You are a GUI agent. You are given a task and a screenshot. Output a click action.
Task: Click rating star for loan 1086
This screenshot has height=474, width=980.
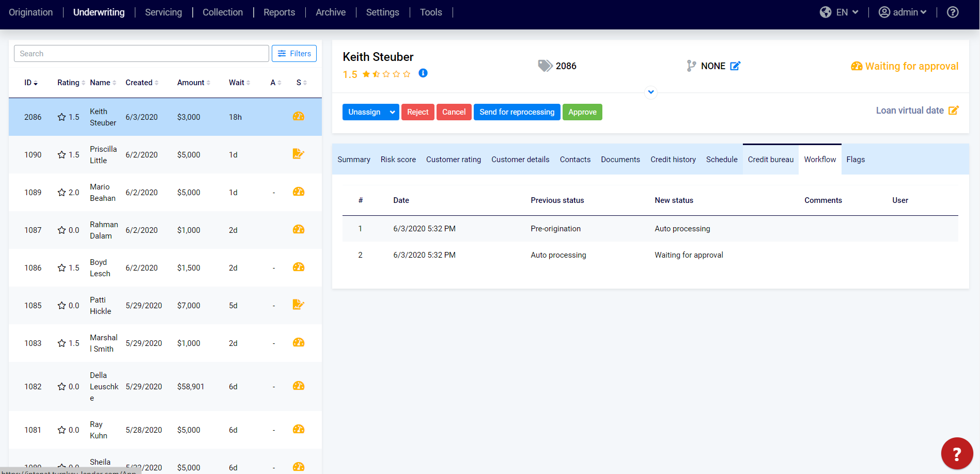(62, 267)
